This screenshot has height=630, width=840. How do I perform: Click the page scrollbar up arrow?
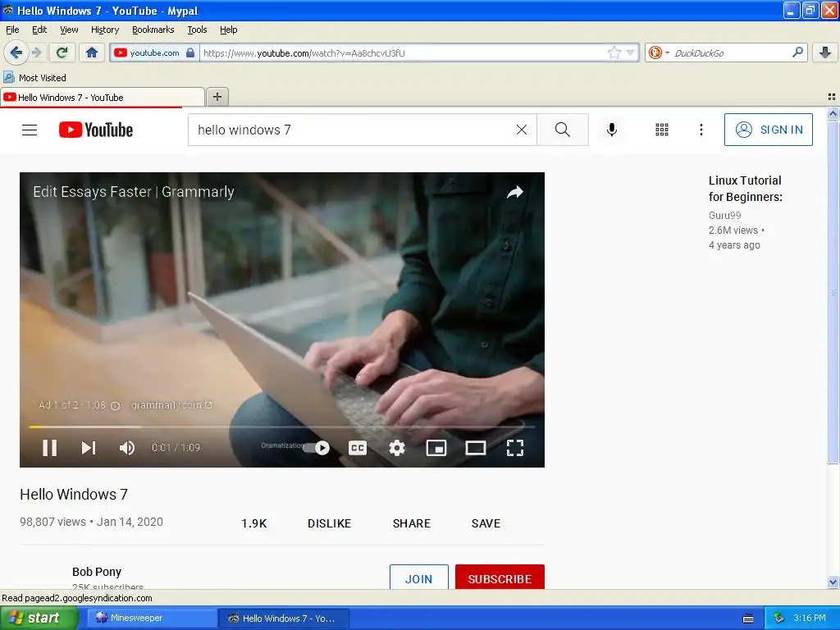click(833, 113)
